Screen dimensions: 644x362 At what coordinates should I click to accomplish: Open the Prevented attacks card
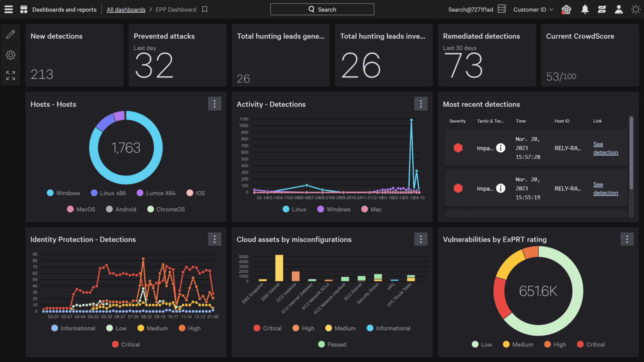coord(177,55)
